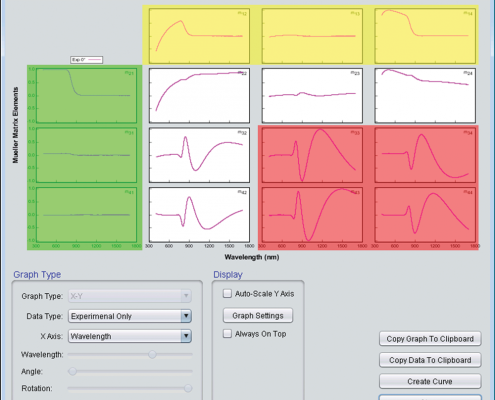Expand the X Axis Wavelength dropdown
Viewport: 495px width, 400px height.
coord(130,336)
